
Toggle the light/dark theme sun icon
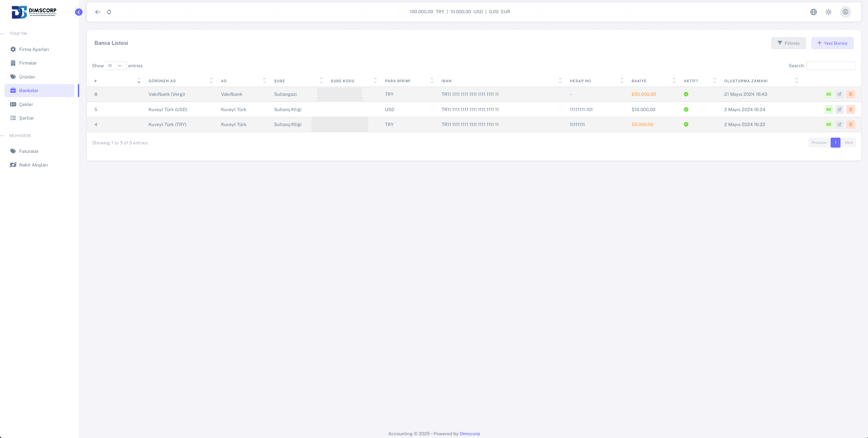click(828, 12)
